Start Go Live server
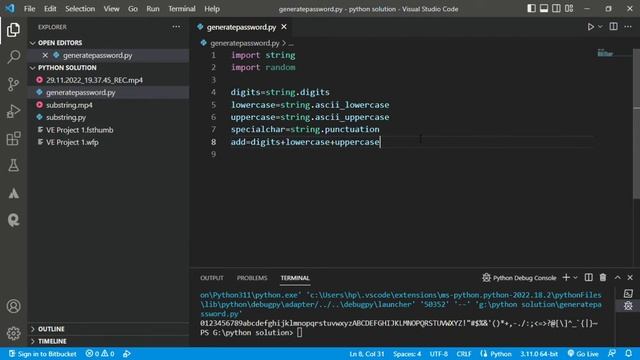Viewport: 640px width, 360px height. coord(583,354)
